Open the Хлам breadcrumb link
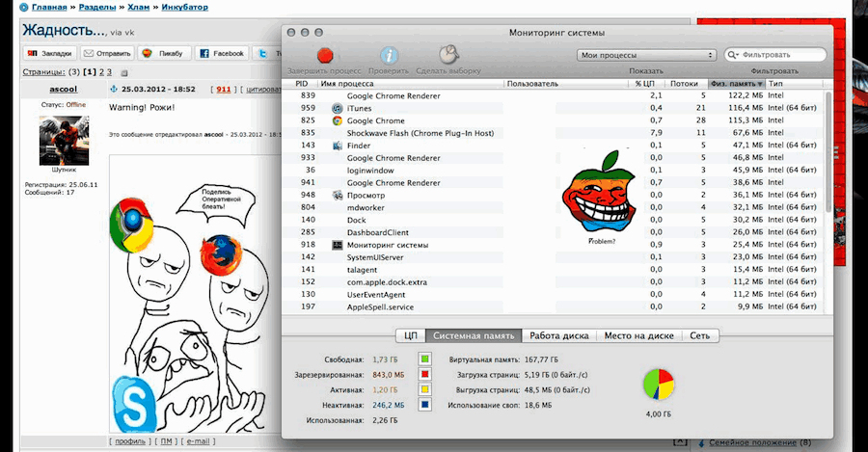This screenshot has width=868, height=452. point(138,7)
